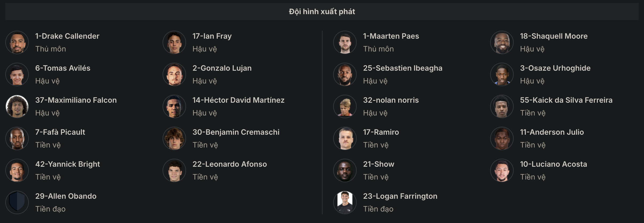The image size is (644, 223).
Task: Click Drake Callender's avatar photo
Action: click(17, 42)
